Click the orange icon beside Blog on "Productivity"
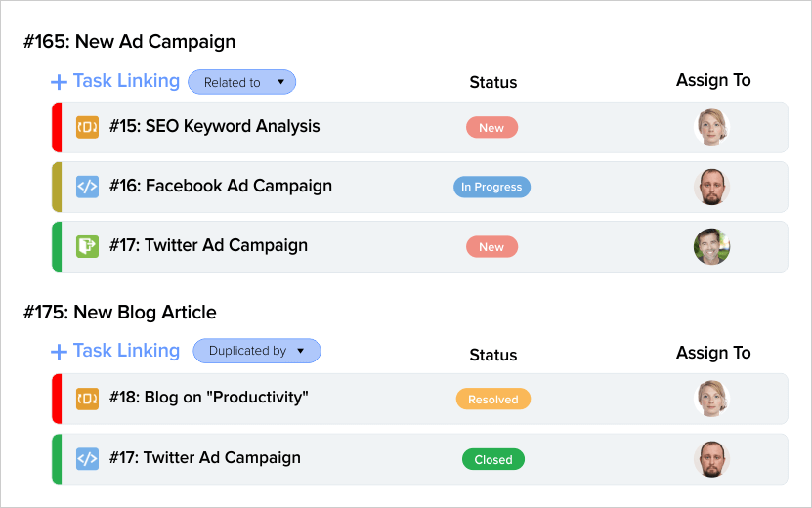This screenshot has height=508, width=812. pos(87,398)
